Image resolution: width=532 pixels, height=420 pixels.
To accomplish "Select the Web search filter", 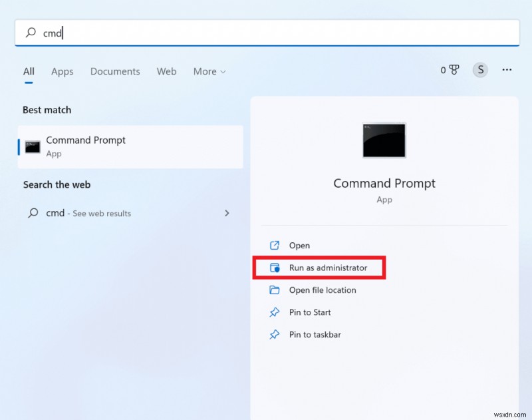I will point(166,71).
